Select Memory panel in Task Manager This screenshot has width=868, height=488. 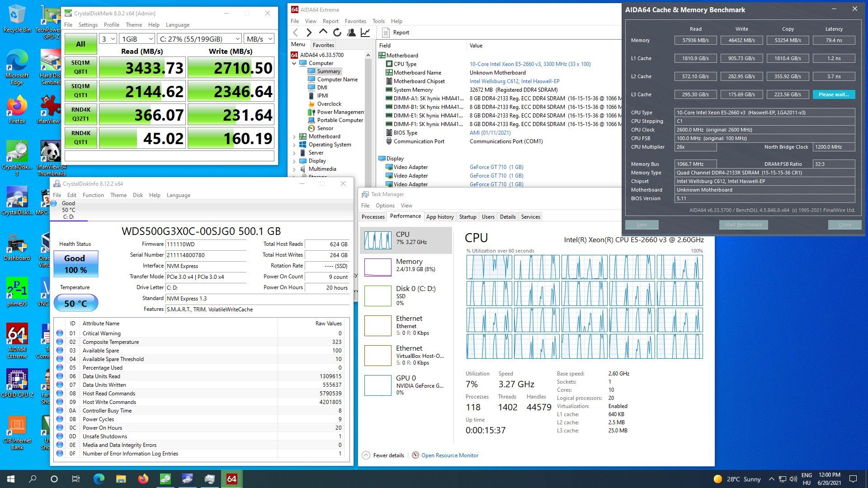coord(406,267)
